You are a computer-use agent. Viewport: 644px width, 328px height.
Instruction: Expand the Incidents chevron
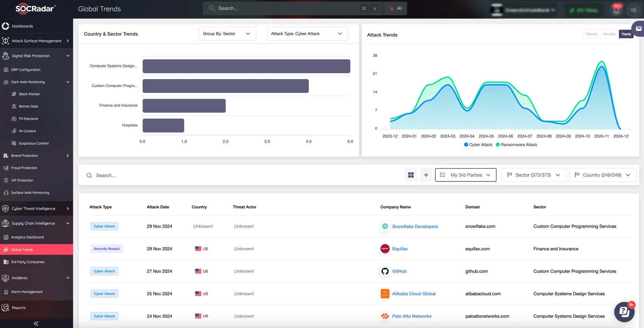[x=68, y=278]
